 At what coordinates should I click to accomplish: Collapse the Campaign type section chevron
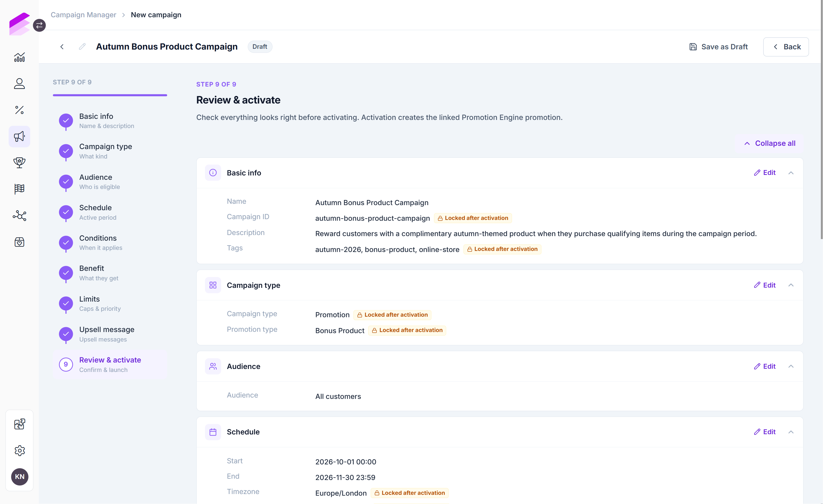[x=791, y=285]
